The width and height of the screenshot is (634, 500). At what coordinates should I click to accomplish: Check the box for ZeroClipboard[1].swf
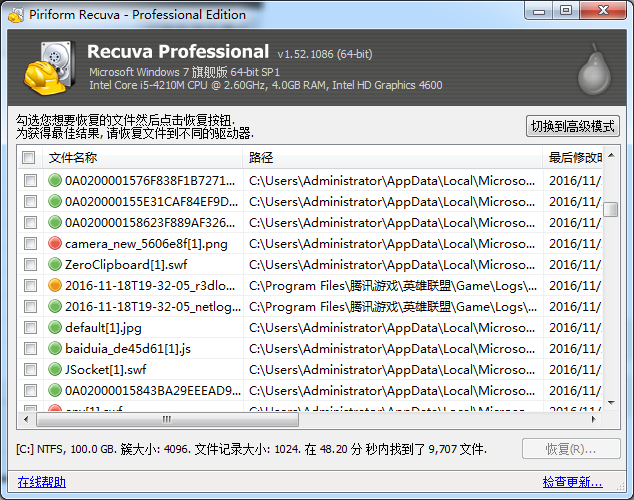[30, 264]
